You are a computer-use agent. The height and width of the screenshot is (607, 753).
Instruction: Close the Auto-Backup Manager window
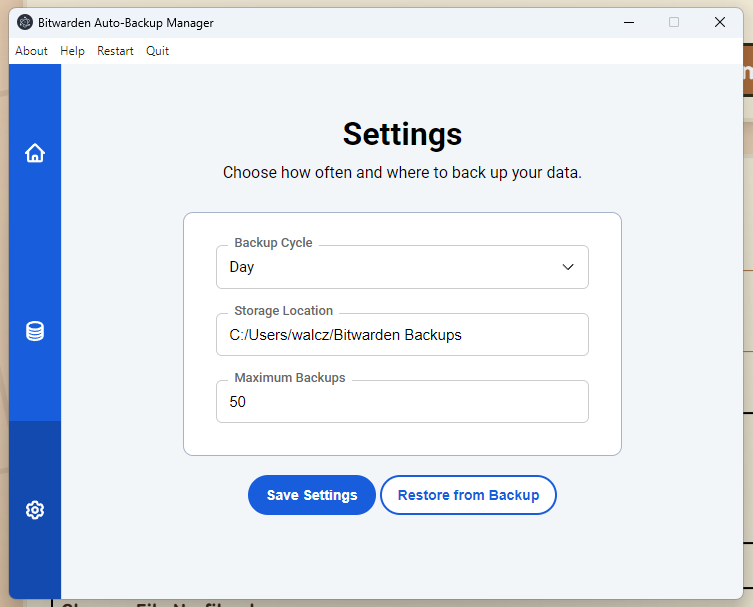[x=719, y=22]
